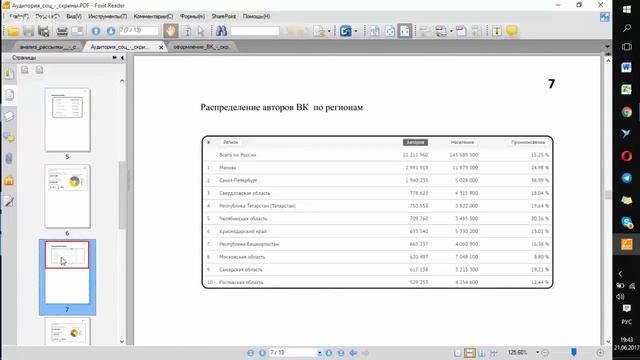The image size is (640, 360).
Task: Enlarge page thumbnails icon
Action: click(x=25, y=70)
